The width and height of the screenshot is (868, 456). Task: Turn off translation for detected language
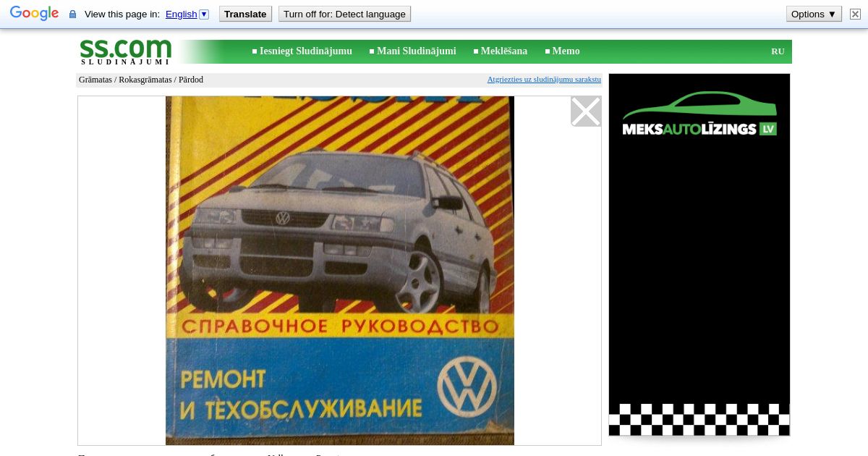point(344,14)
